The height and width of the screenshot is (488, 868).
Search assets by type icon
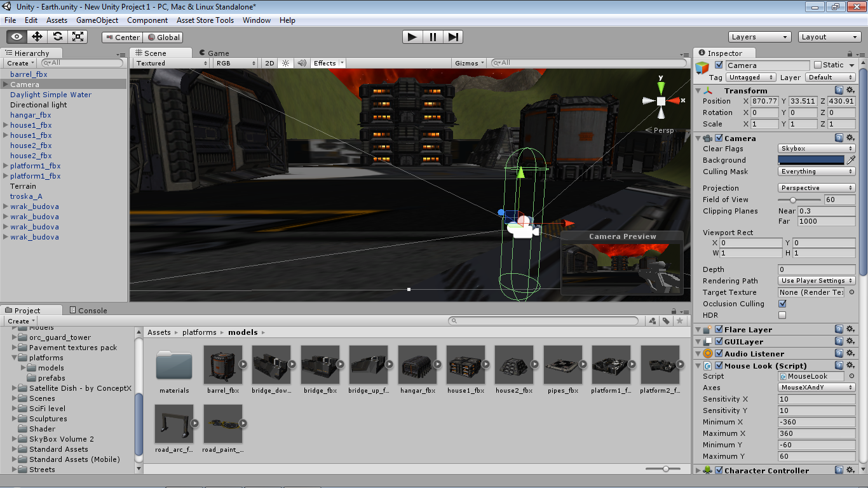pos(652,321)
